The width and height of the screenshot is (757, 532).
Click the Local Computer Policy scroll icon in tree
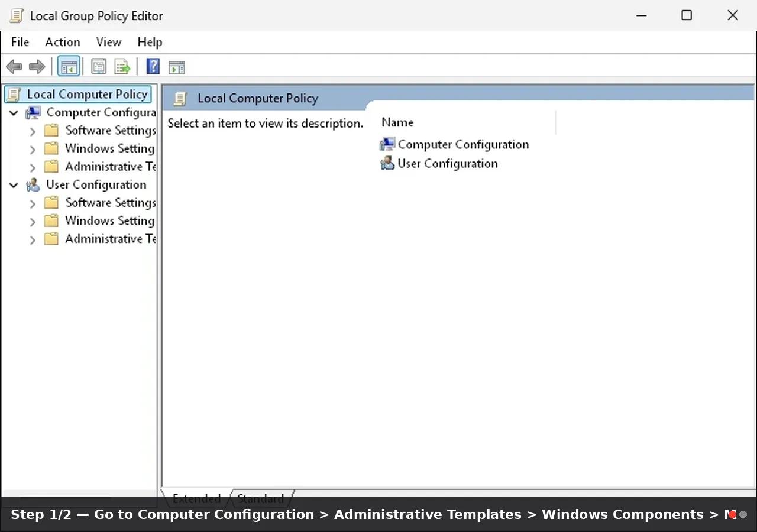14,95
